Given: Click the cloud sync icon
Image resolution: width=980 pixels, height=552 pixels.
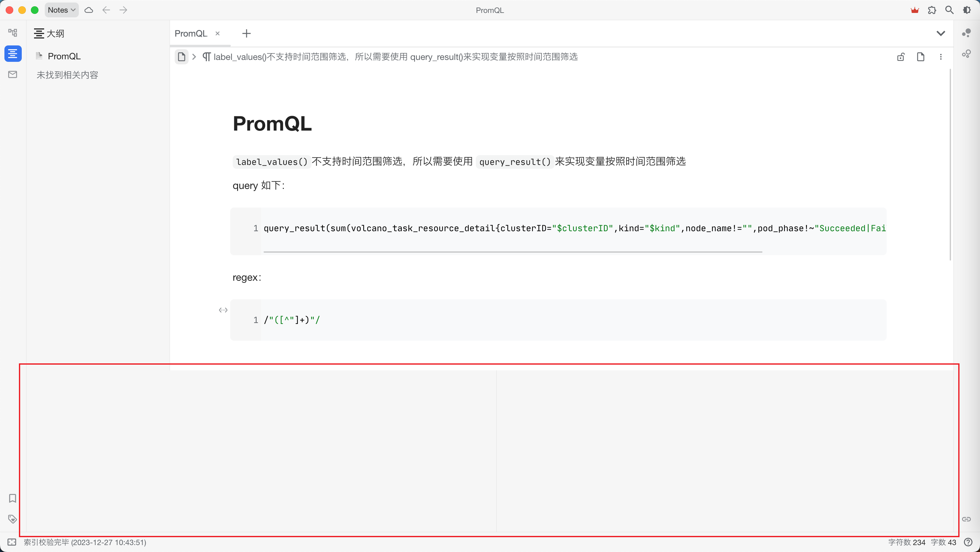Looking at the screenshot, I should click(x=89, y=10).
